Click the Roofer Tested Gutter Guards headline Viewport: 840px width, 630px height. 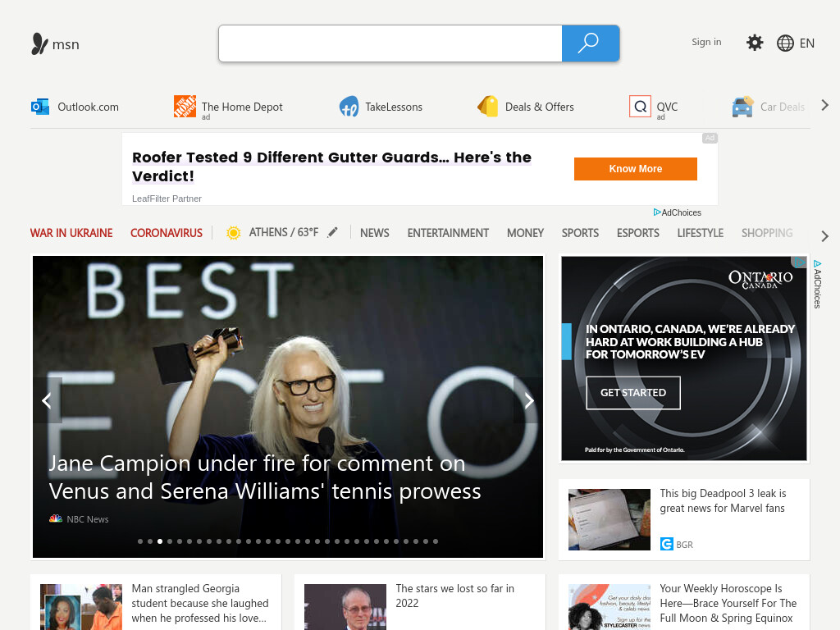click(x=331, y=167)
